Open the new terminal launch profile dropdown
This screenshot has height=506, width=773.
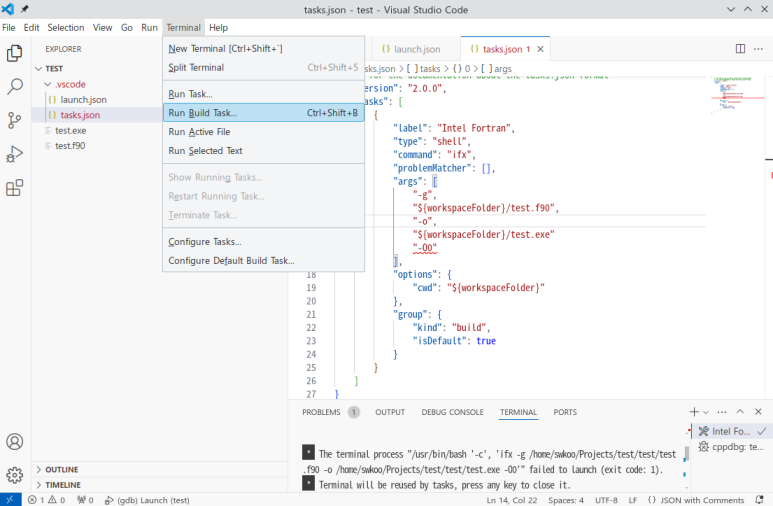705,412
